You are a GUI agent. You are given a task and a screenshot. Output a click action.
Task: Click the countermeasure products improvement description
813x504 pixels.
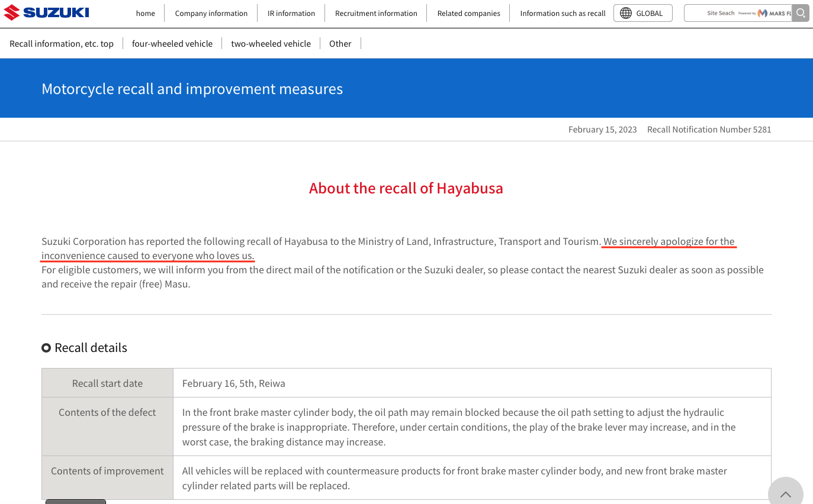455,479
